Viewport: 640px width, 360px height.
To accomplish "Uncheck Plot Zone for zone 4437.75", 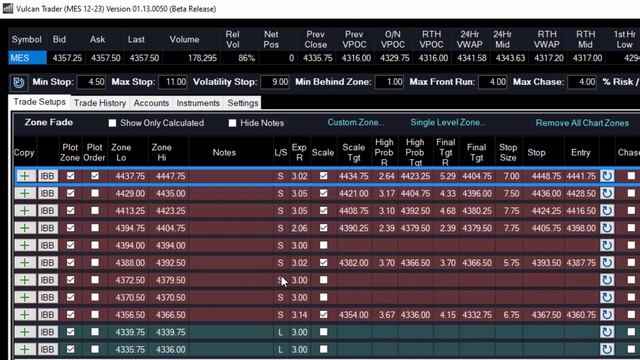I will click(71, 176).
